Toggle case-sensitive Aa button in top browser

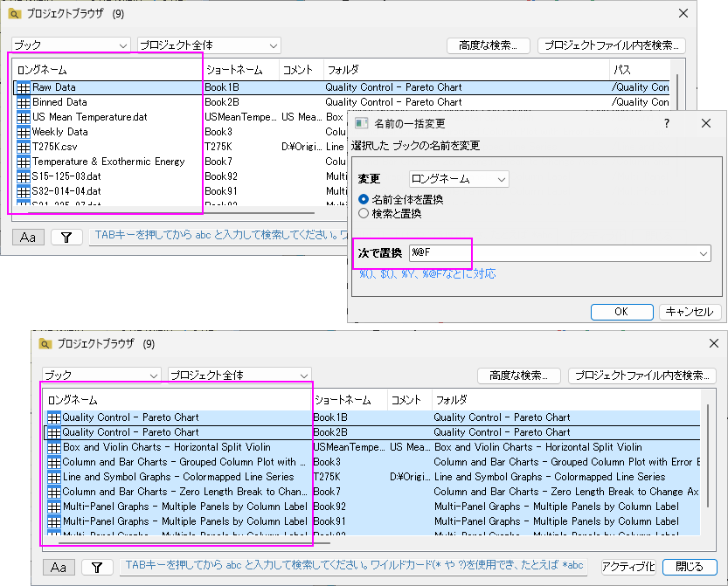pyautogui.click(x=28, y=237)
